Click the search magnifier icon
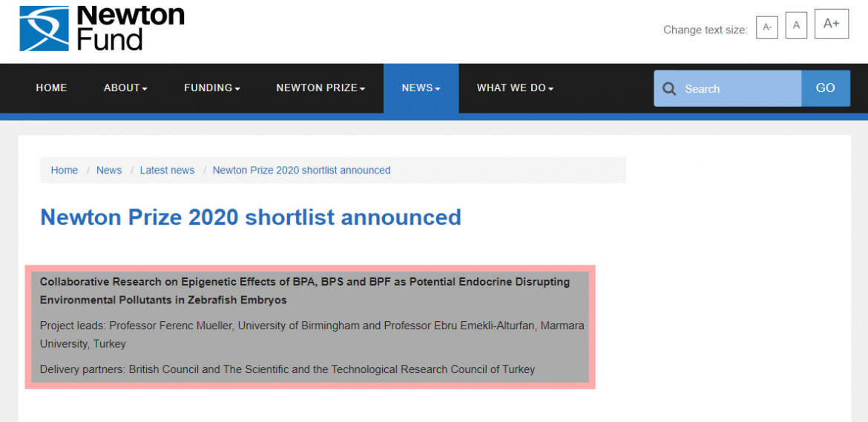The width and height of the screenshot is (868, 422). point(669,88)
